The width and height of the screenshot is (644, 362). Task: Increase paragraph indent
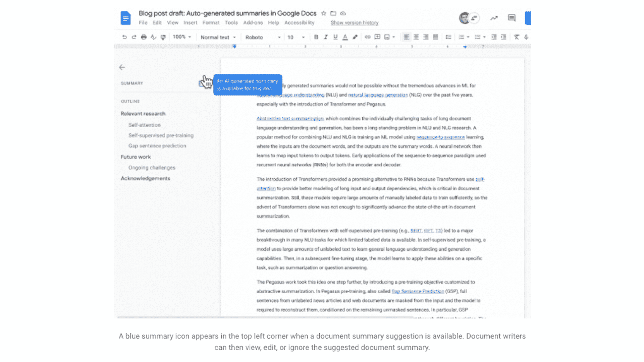[504, 37]
